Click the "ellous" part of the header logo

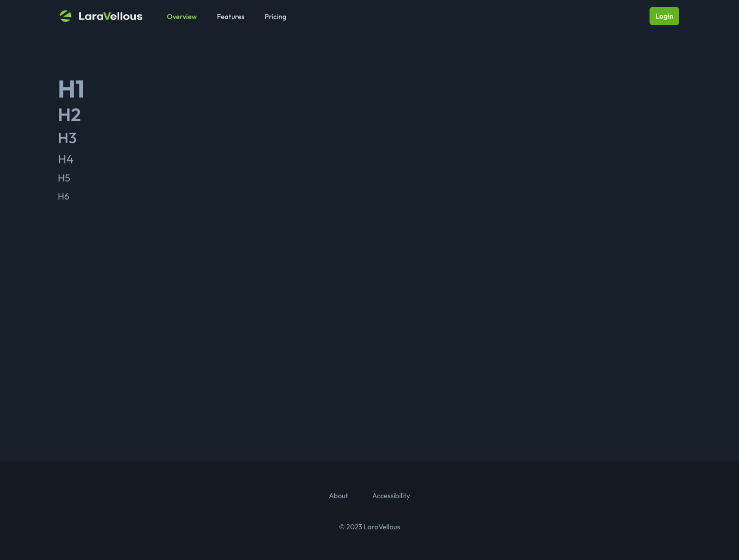tap(126, 17)
